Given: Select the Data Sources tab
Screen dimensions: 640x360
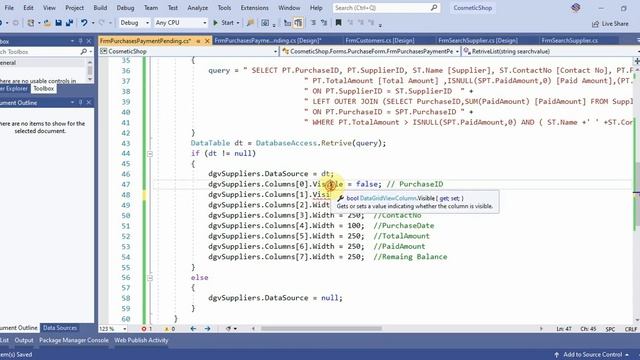Looking at the screenshot, I should tap(60, 328).
